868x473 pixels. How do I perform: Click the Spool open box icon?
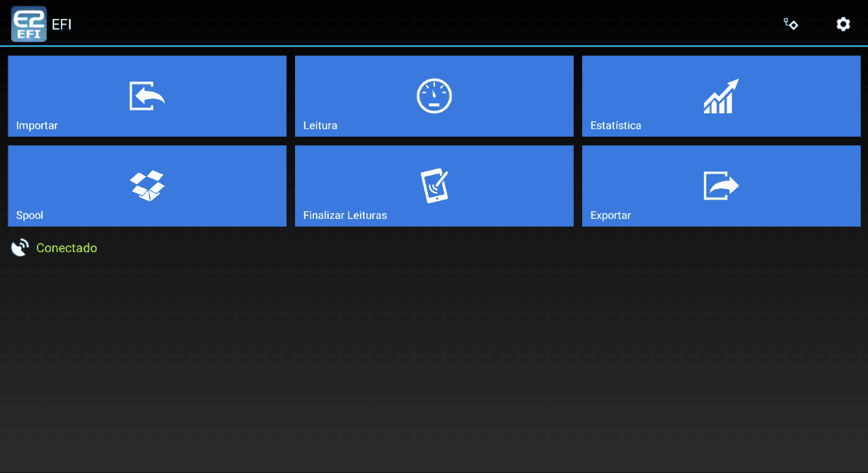[x=146, y=186]
